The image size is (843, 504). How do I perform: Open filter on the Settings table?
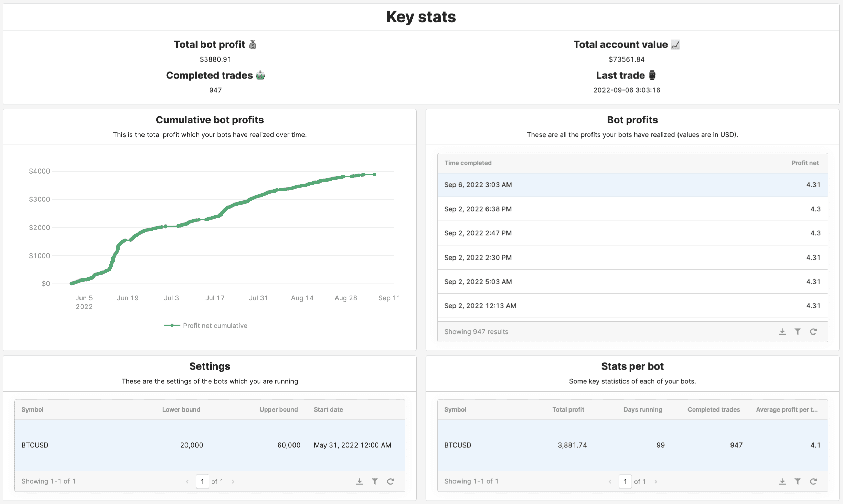tap(375, 481)
